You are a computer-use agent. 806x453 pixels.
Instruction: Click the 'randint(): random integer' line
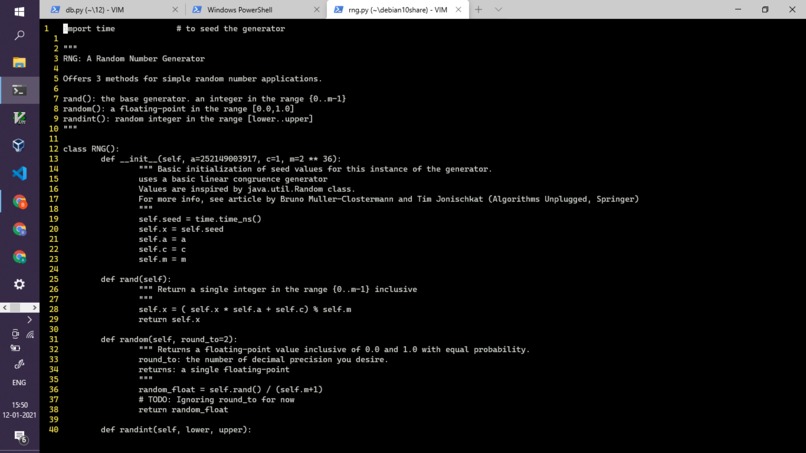tap(188, 119)
